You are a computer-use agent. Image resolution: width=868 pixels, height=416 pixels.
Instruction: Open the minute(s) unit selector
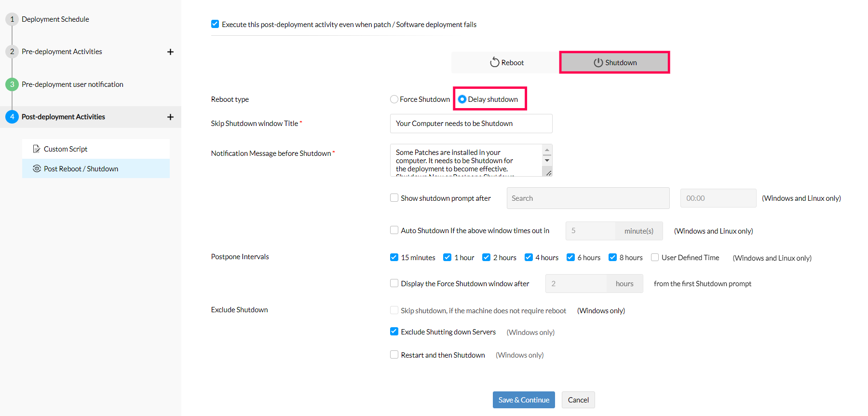(x=638, y=231)
